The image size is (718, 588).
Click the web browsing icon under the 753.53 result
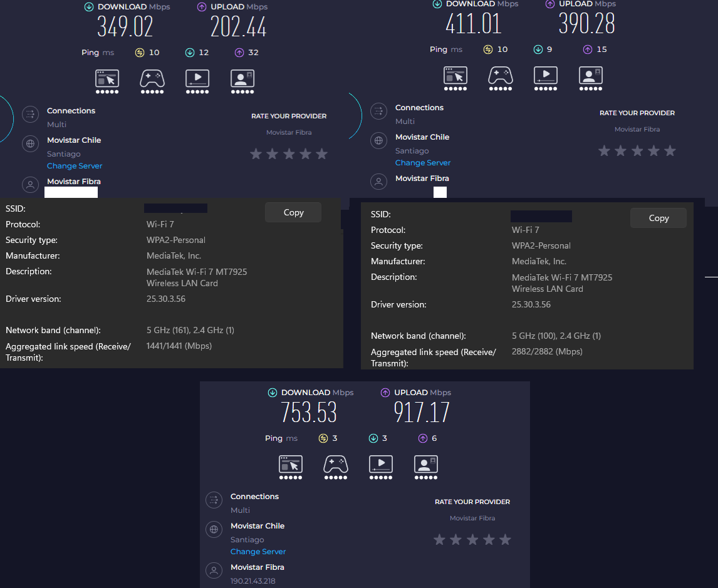click(291, 464)
